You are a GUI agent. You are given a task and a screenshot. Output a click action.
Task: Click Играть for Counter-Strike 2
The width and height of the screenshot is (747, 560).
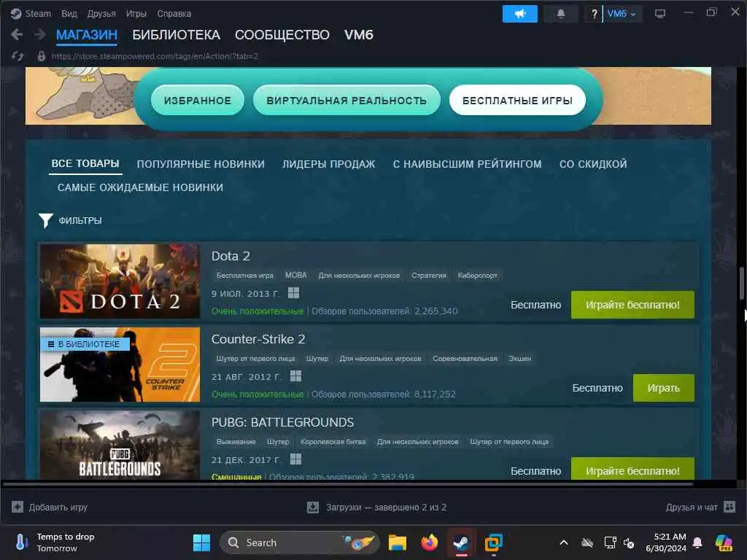pos(664,388)
